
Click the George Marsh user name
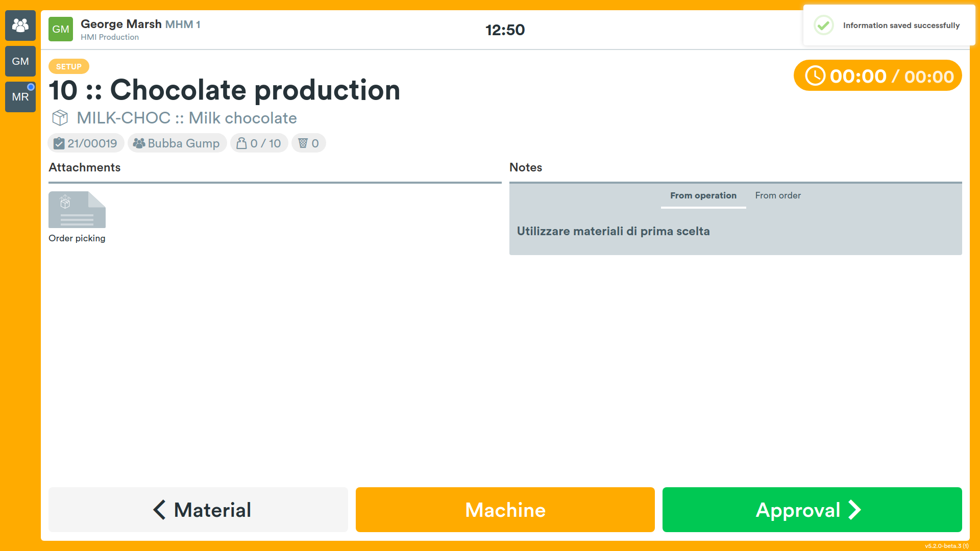(x=121, y=24)
